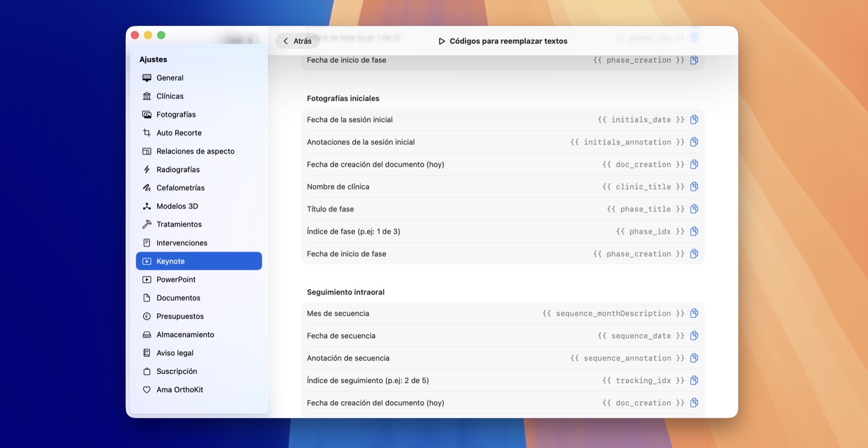Copy the tracking_idx code
The height and width of the screenshot is (448, 868).
(694, 380)
